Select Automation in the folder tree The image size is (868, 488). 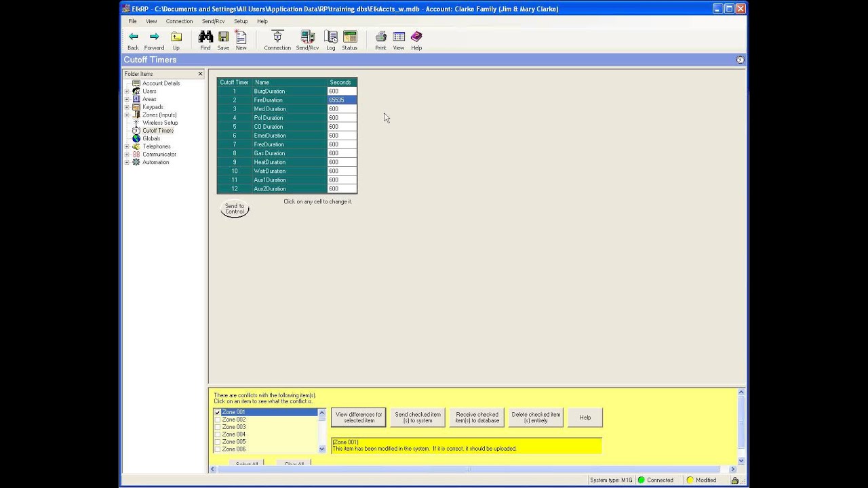click(x=156, y=162)
